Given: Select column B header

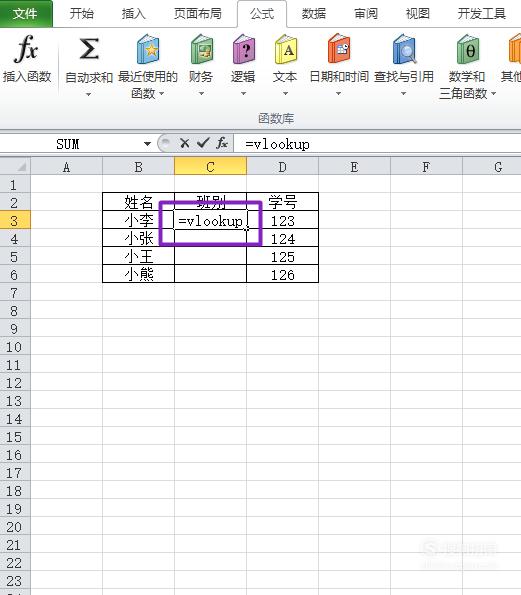Looking at the screenshot, I should (139, 167).
